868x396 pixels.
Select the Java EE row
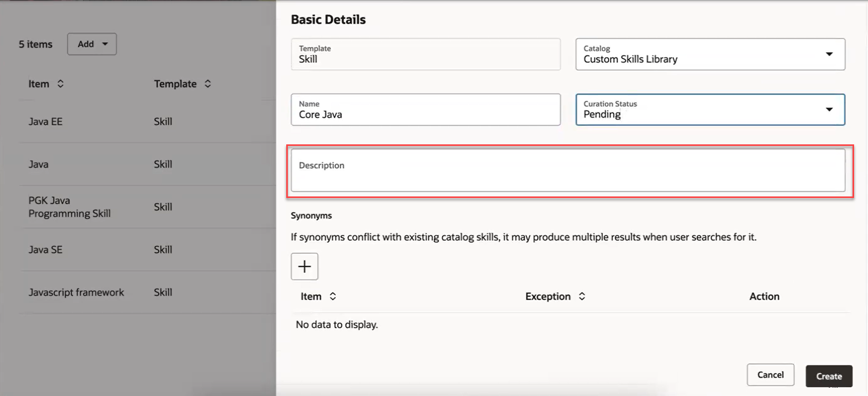click(x=148, y=122)
